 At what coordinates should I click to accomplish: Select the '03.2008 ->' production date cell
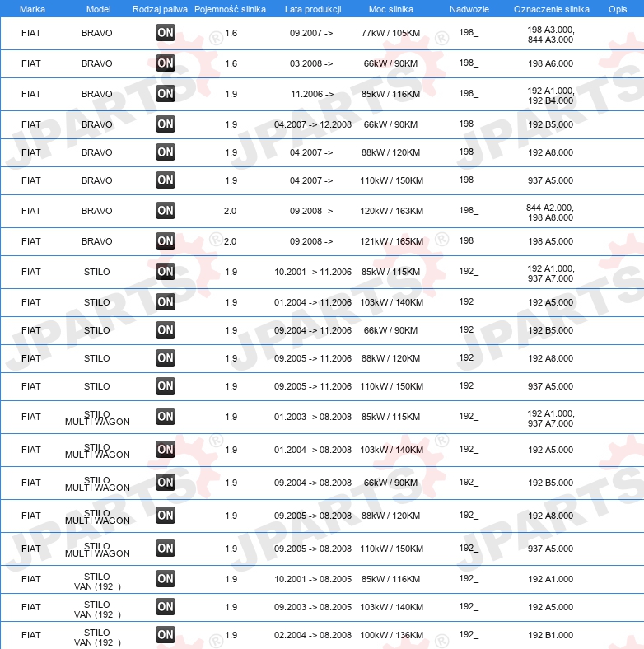[x=311, y=63]
